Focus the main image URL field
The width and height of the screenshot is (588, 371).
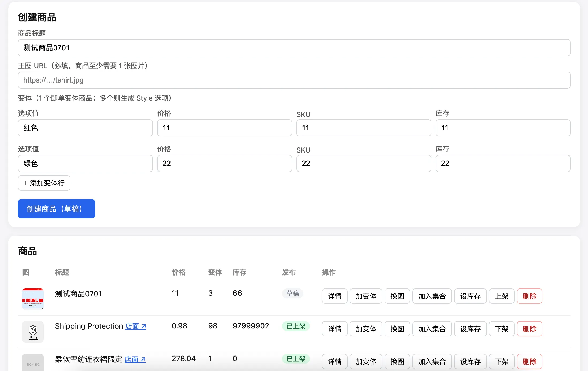click(294, 80)
